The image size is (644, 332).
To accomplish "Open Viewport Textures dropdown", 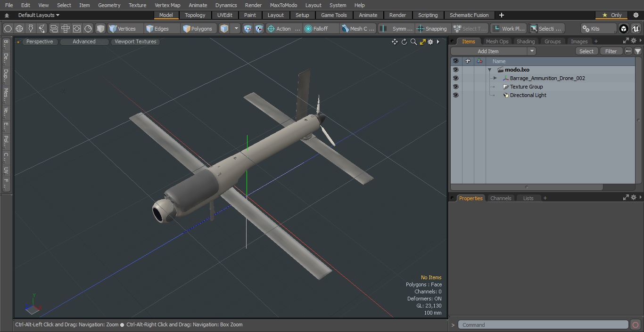I will click(135, 41).
